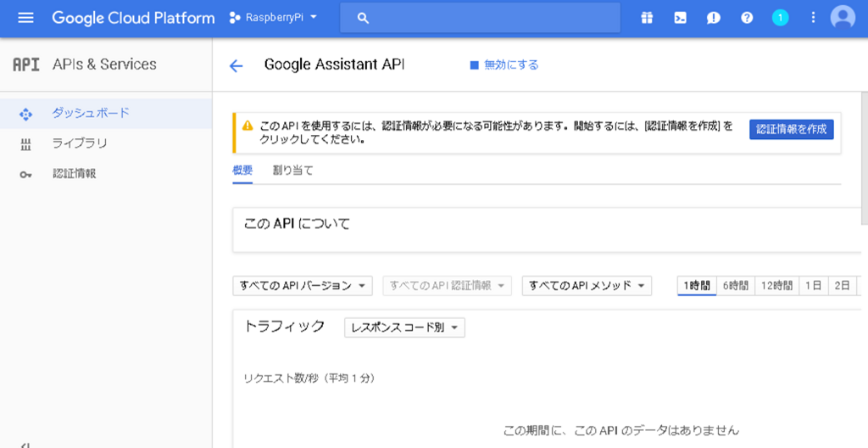Open the gift free trial icon
This screenshot has height=448, width=868.
pos(647,18)
